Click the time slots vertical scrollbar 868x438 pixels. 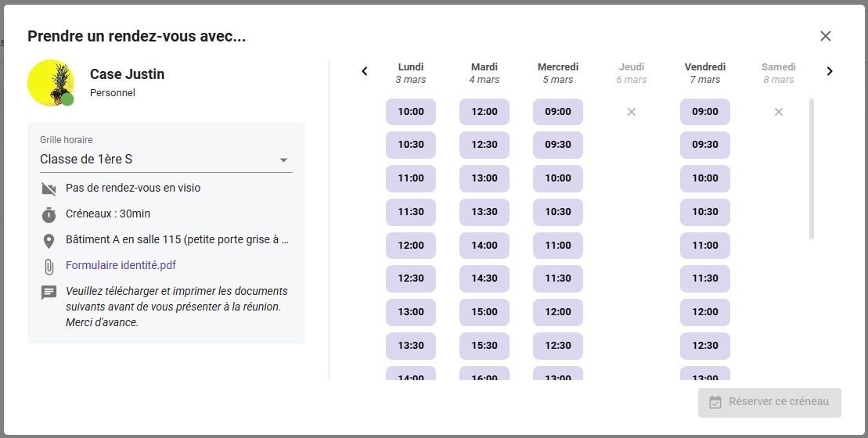[811, 169]
